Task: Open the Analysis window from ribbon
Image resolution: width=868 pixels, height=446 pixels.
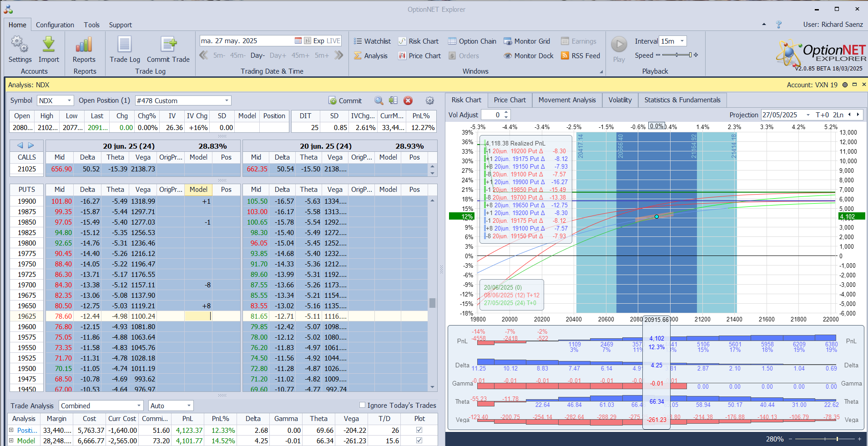Action: click(x=371, y=55)
